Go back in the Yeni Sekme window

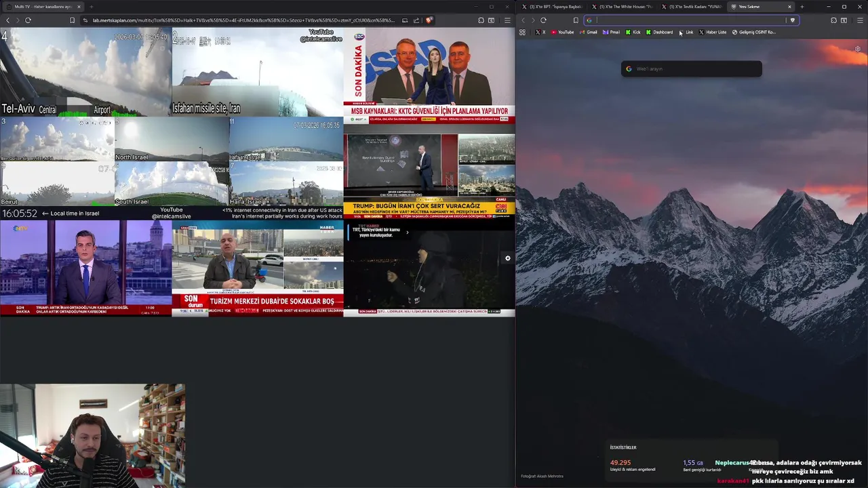pos(523,20)
